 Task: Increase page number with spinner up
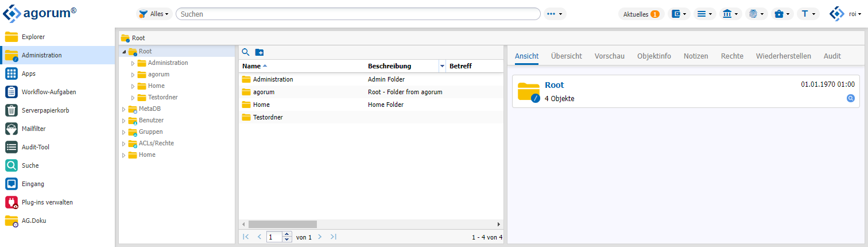point(287,234)
